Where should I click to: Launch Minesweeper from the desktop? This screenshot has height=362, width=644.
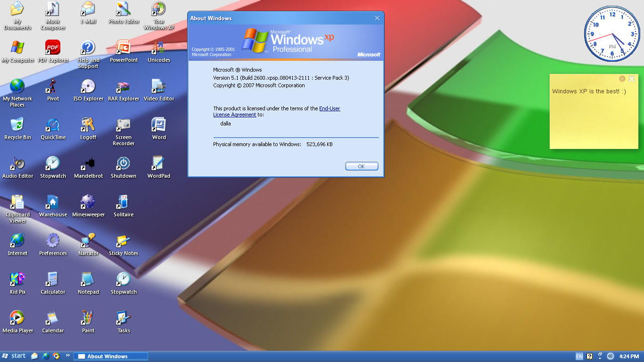pos(88,206)
